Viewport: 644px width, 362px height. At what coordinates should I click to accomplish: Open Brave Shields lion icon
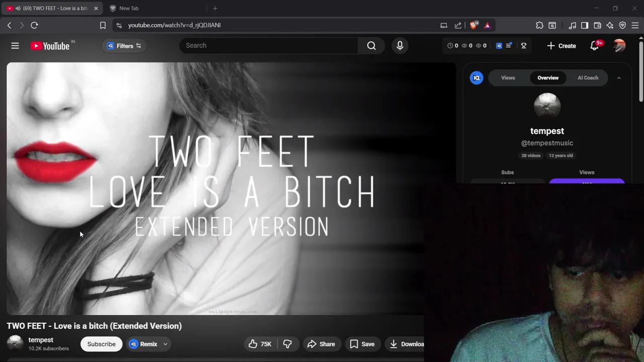coord(474,25)
